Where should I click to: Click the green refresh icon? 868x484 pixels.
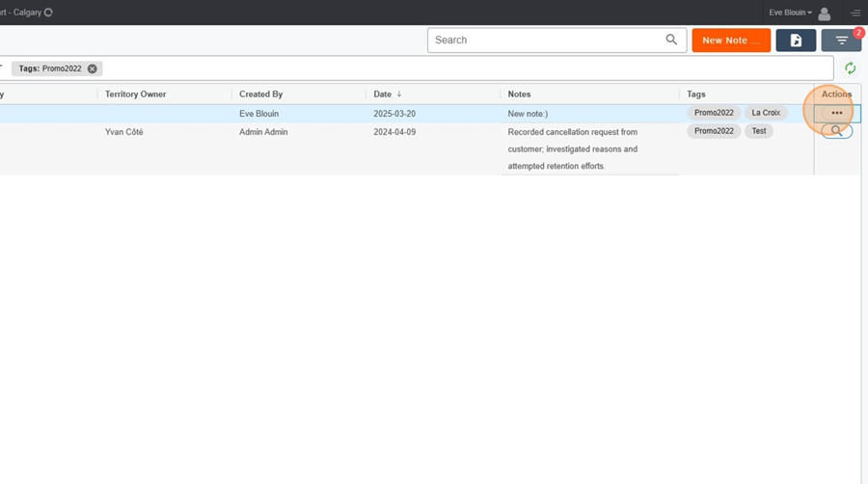(850, 68)
